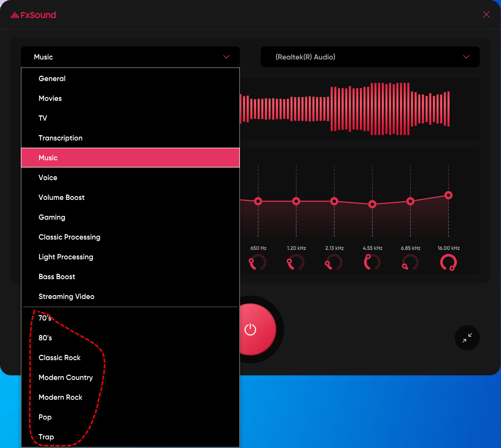Select the General preset
501x448 pixels.
130,79
